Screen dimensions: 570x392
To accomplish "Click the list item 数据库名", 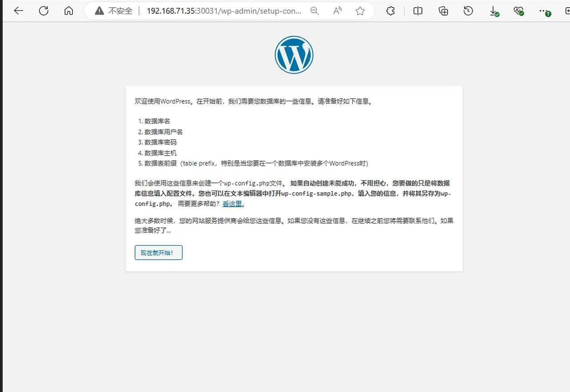I will coord(157,121).
